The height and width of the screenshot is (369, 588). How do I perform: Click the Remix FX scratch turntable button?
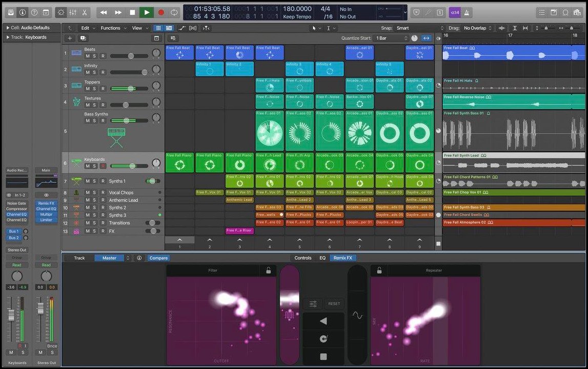(323, 339)
